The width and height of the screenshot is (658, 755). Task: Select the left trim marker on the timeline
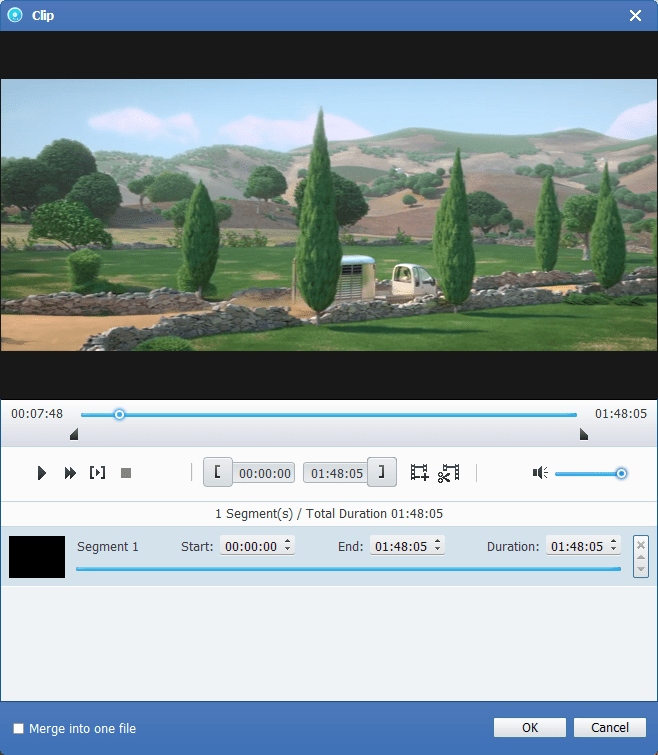pyautogui.click(x=74, y=434)
